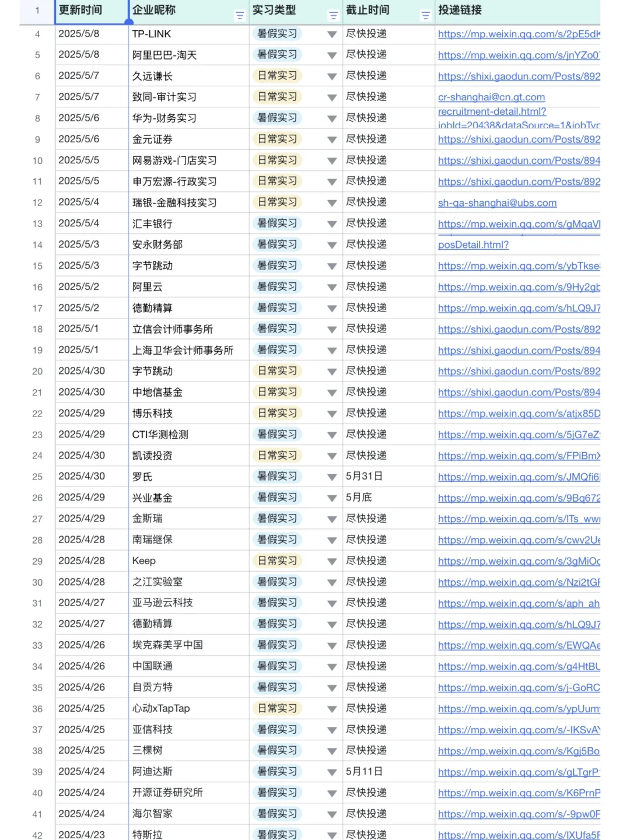
Task: Open cr-shanghai@cn.gt.com email link
Action: pos(491,97)
